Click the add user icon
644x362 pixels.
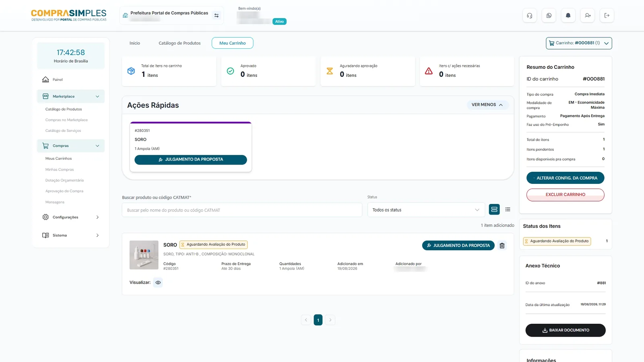588,16
